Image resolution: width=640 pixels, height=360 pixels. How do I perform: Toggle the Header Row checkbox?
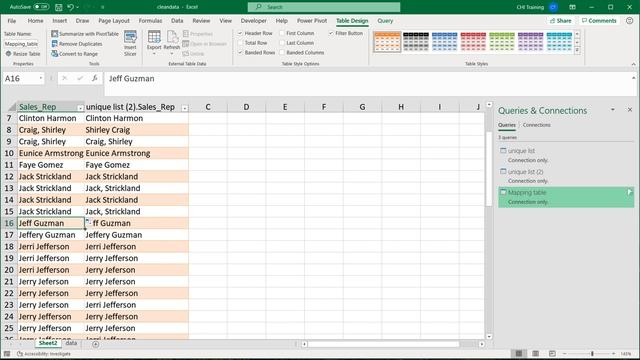point(240,33)
